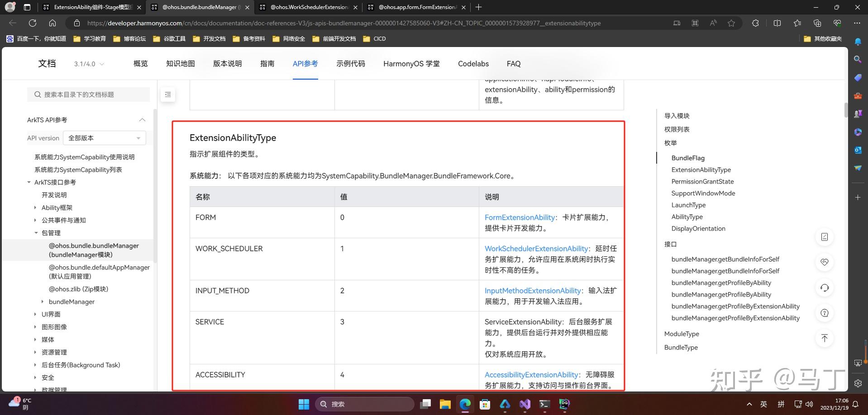Collapse the ArkTS API参考 section
868x415 pixels.
pyautogui.click(x=142, y=120)
